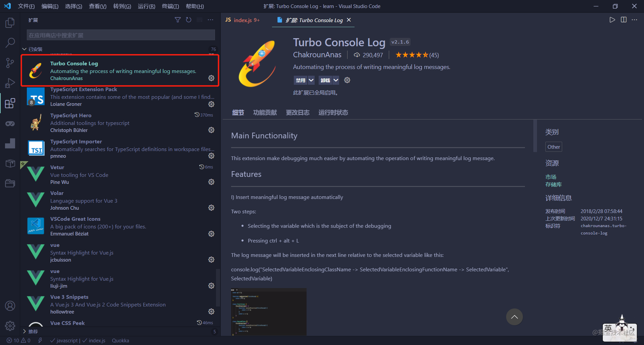The height and width of the screenshot is (345, 644).
Task: Open gear menu for TypeScript Hero
Action: pos(211,130)
